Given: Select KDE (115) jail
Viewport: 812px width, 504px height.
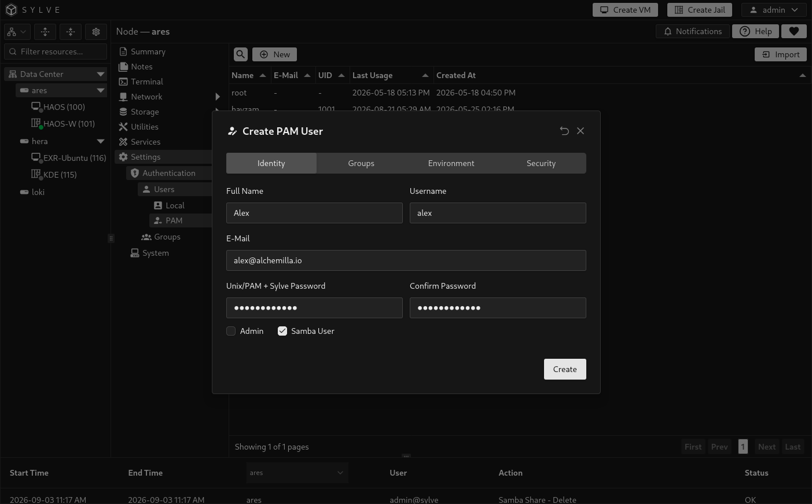Looking at the screenshot, I should [x=53, y=175].
